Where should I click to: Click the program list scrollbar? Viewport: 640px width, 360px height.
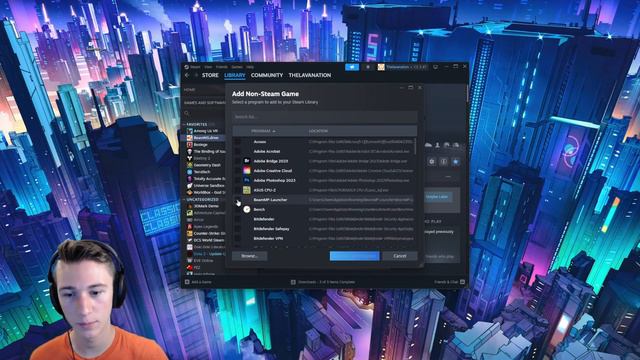click(x=416, y=147)
